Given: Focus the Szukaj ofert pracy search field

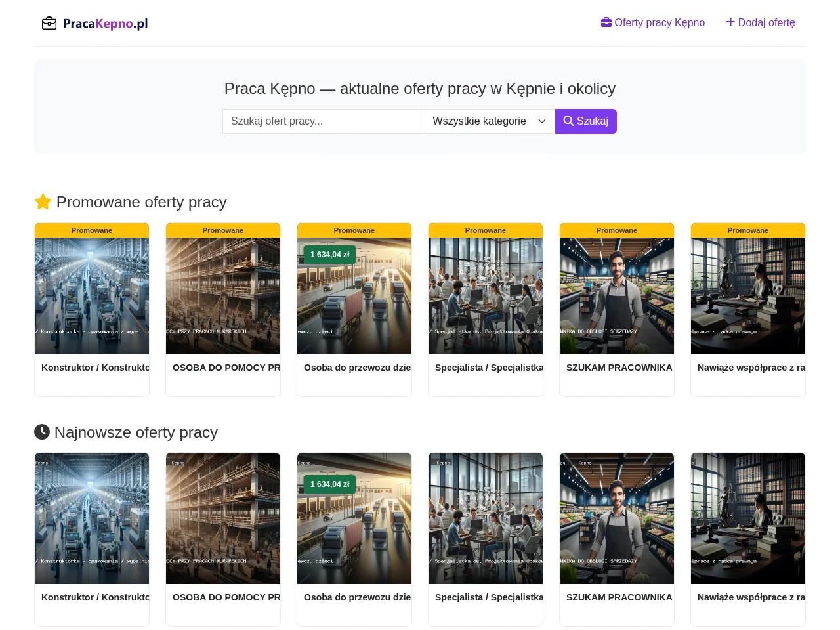Looking at the screenshot, I should click(324, 121).
